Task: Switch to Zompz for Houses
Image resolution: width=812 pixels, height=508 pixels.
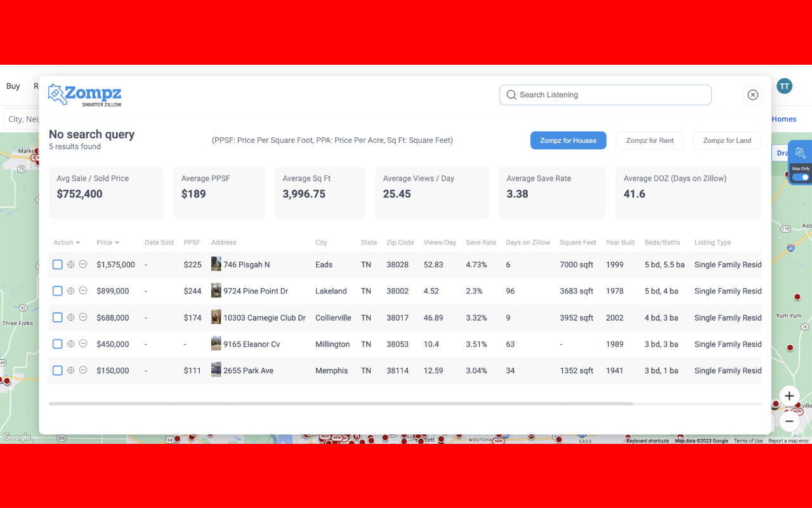Action: [x=568, y=140]
